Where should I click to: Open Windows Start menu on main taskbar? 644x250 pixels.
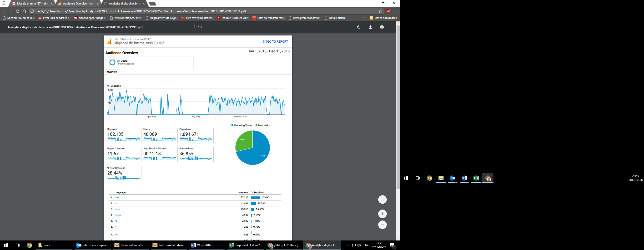(6, 245)
